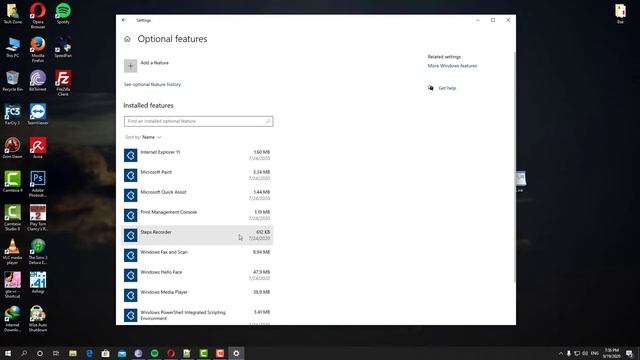Select the Windows Fax and Scan row
Viewport: 640px width, 360px height.
click(198, 255)
